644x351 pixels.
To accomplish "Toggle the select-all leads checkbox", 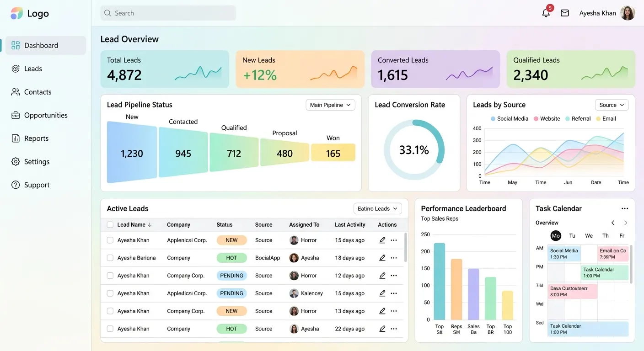I will click(110, 224).
